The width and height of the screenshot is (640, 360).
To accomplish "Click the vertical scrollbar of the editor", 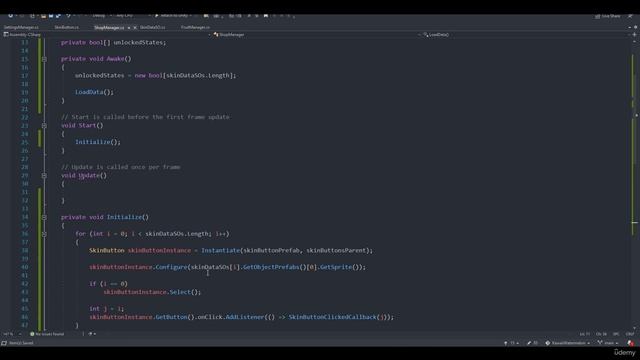I will click(635, 184).
